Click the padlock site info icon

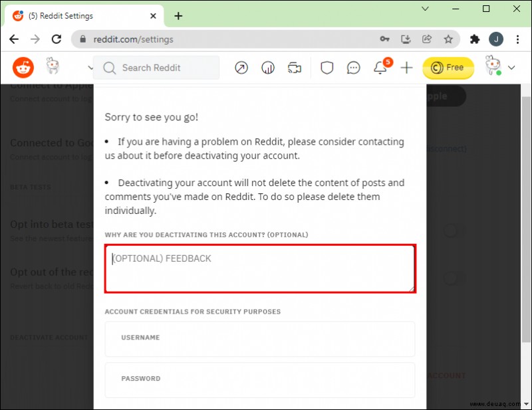pos(82,39)
